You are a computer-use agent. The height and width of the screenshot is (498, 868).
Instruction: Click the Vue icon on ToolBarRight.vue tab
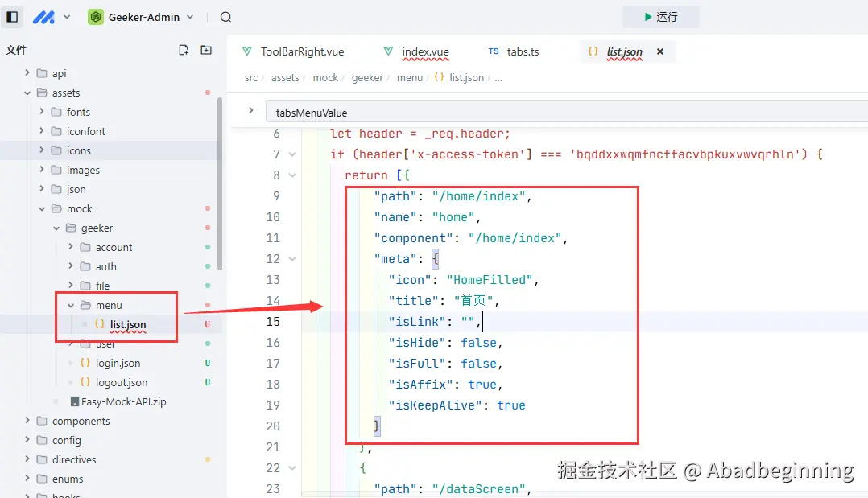pyautogui.click(x=247, y=51)
